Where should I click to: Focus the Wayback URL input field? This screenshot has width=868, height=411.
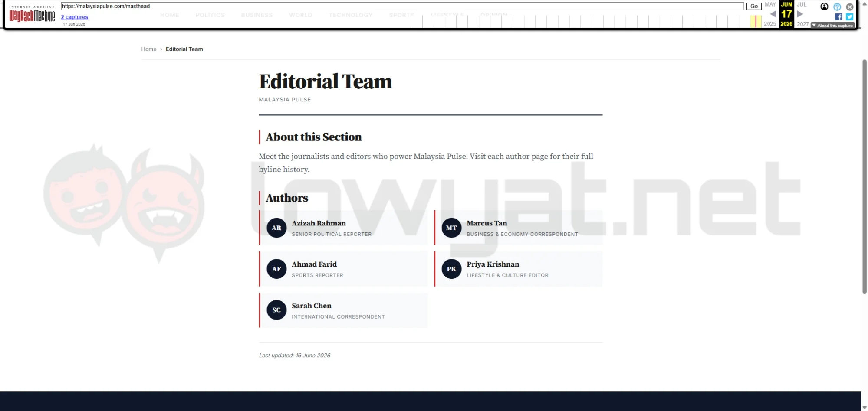(402, 6)
